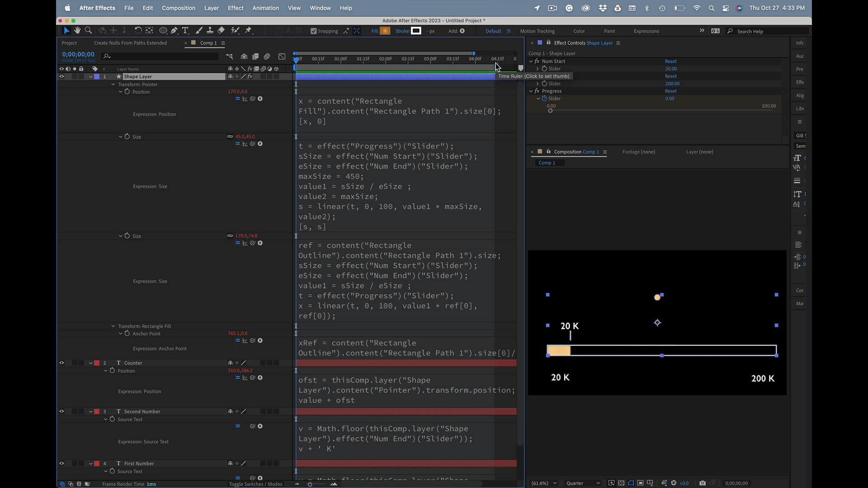868x488 pixels.
Task: Collapse Transform: Rectangle Fill group
Action: [x=113, y=326]
